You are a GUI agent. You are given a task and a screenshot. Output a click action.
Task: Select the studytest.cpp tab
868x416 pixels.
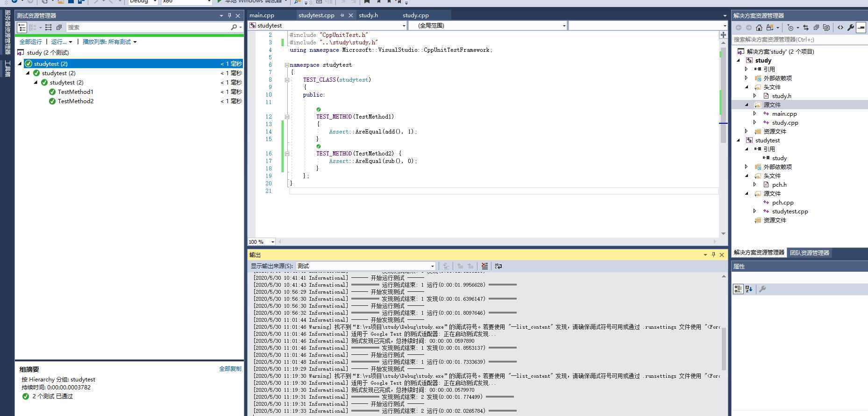(x=316, y=15)
